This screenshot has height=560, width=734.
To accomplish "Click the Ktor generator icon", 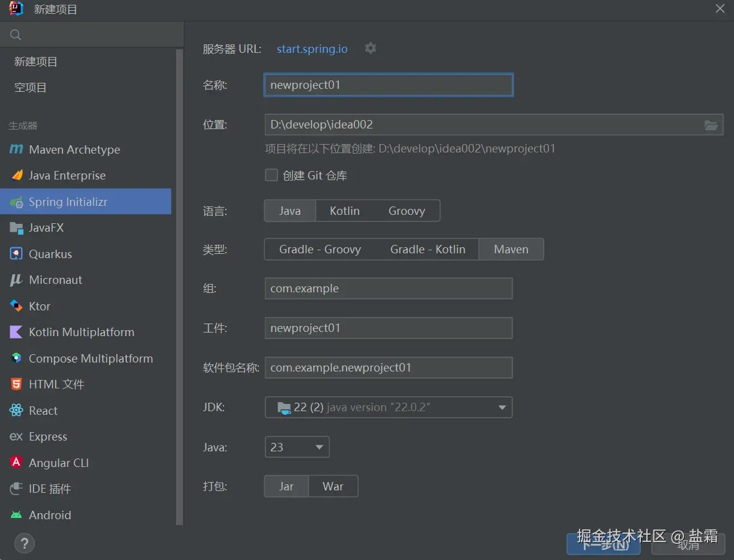I will tap(16, 306).
